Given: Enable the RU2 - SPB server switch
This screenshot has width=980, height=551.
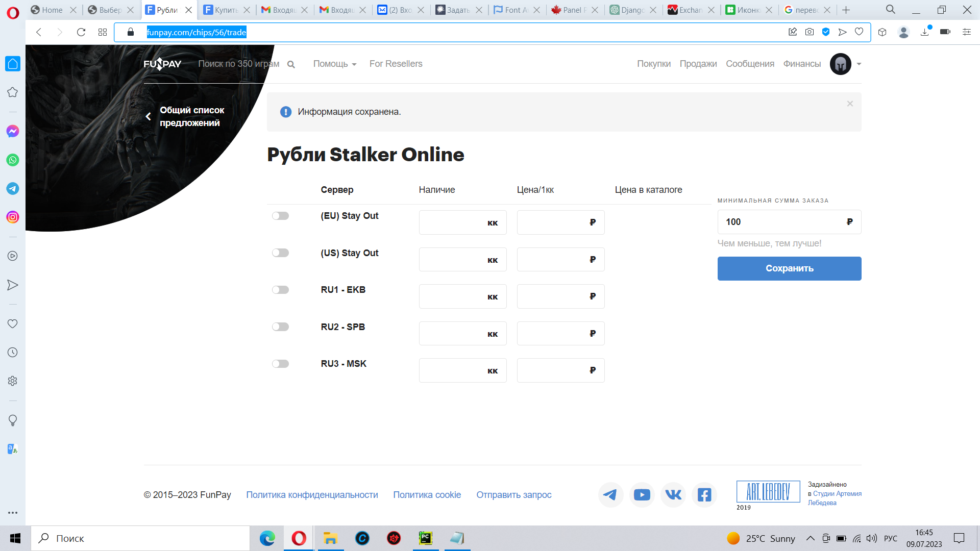Looking at the screenshot, I should click(x=280, y=327).
